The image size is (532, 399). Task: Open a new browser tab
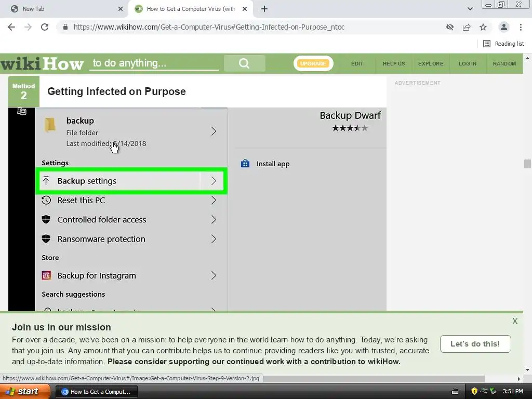click(264, 9)
